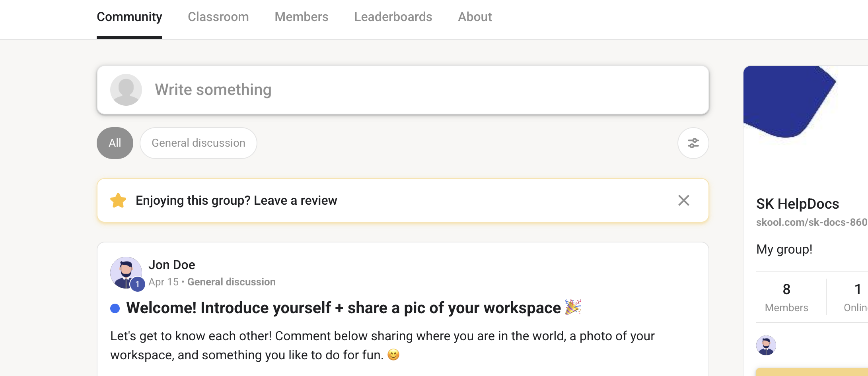View the 8 Members count
The width and height of the screenshot is (868, 376).
click(x=786, y=297)
